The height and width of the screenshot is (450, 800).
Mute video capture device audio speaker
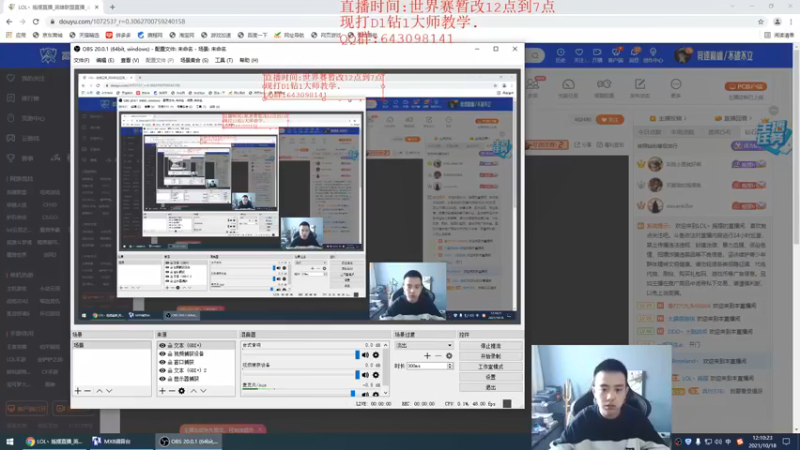click(365, 375)
